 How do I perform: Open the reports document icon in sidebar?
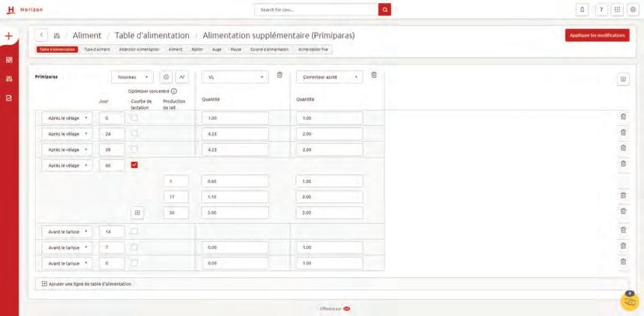[9, 98]
